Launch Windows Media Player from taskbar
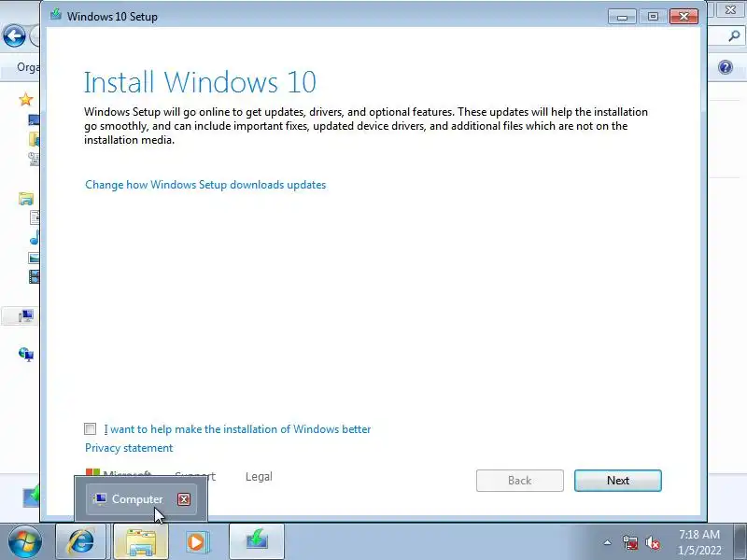 point(196,542)
